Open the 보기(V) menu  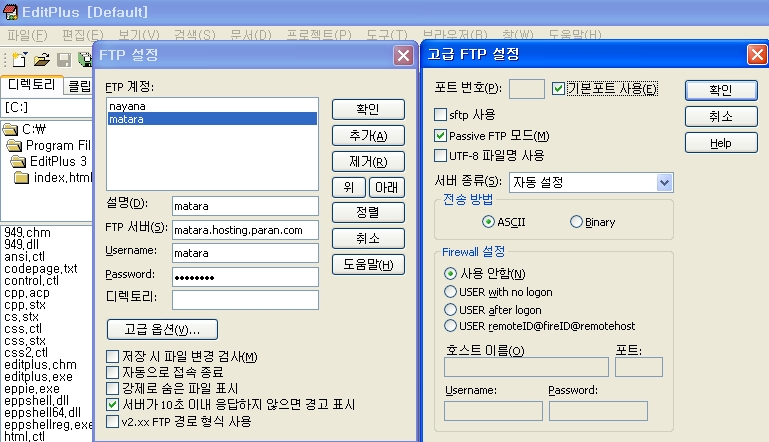[139, 35]
